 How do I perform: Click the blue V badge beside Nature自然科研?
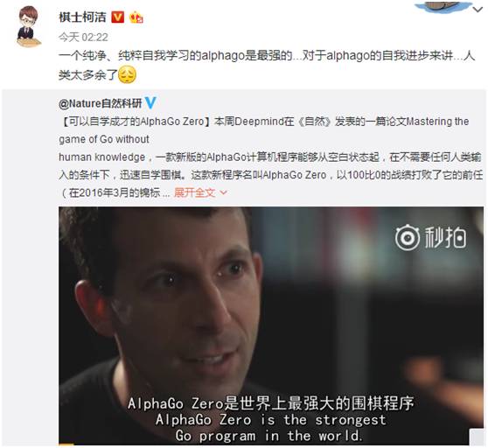tap(150, 102)
